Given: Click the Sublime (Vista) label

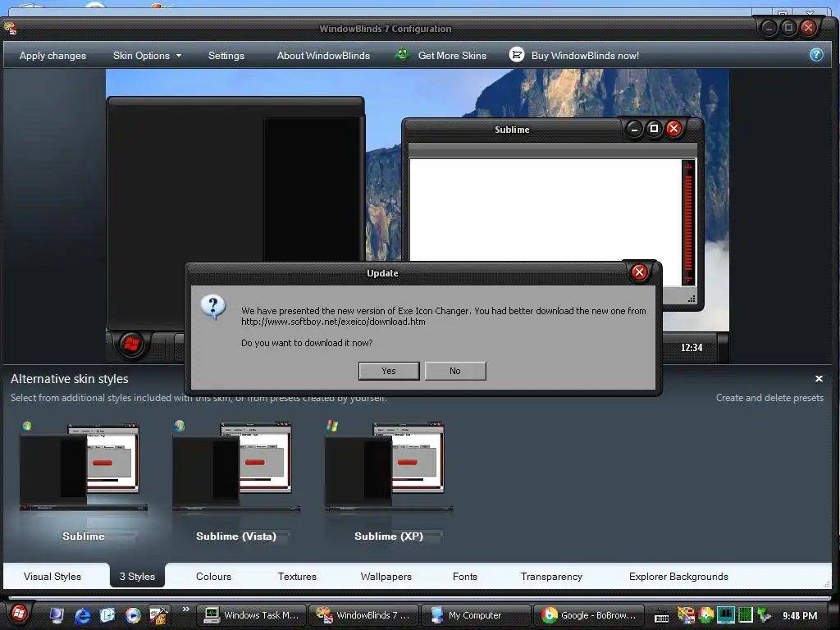Looking at the screenshot, I should tap(235, 536).
